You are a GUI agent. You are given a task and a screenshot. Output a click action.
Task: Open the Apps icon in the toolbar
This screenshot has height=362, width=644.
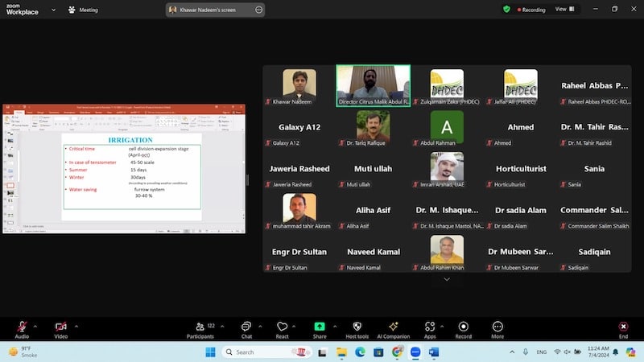point(430,329)
